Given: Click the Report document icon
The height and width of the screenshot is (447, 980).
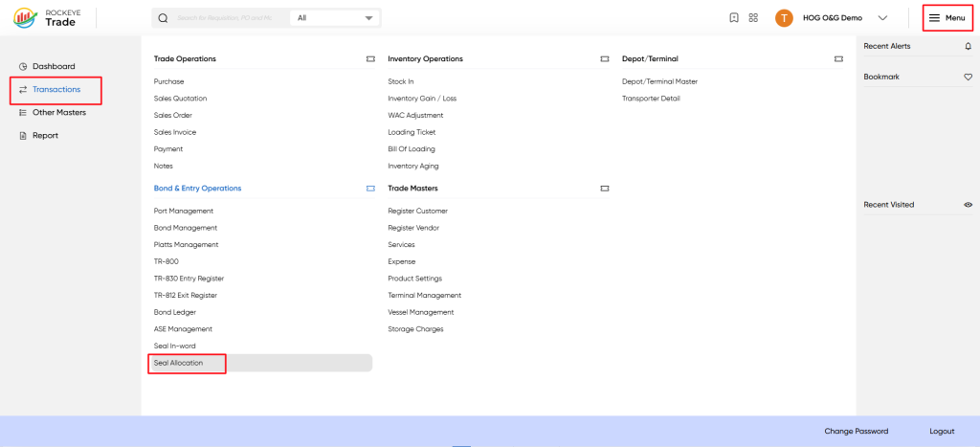Looking at the screenshot, I should pyautogui.click(x=23, y=136).
